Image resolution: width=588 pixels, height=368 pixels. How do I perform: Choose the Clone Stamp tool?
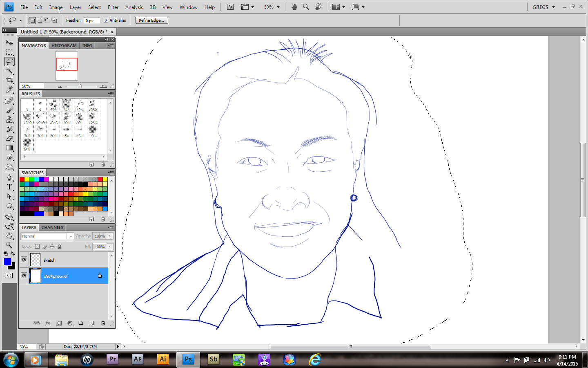point(9,119)
